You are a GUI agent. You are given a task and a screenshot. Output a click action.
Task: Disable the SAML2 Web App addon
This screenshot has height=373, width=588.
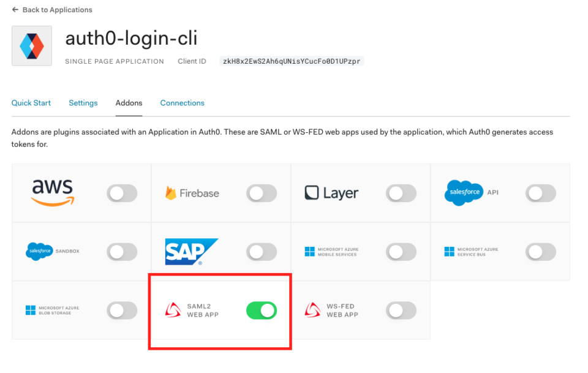pyautogui.click(x=262, y=311)
